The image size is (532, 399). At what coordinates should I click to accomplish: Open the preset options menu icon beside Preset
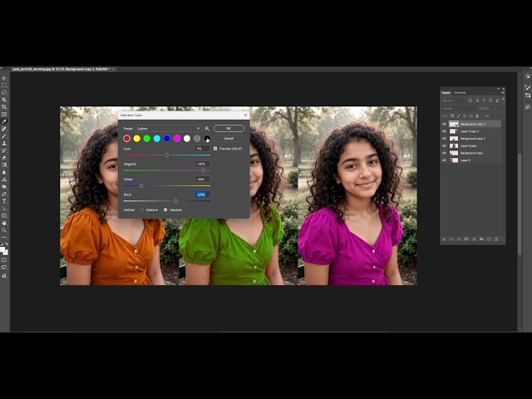[207, 129]
